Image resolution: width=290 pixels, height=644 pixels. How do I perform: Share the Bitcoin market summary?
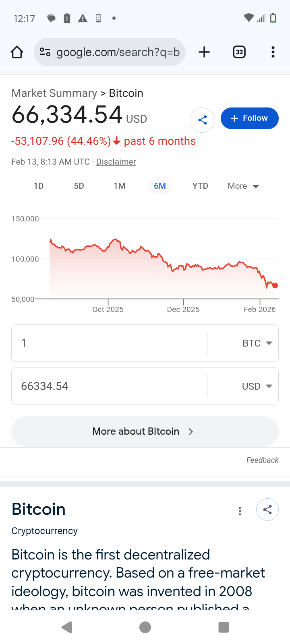pos(202,120)
